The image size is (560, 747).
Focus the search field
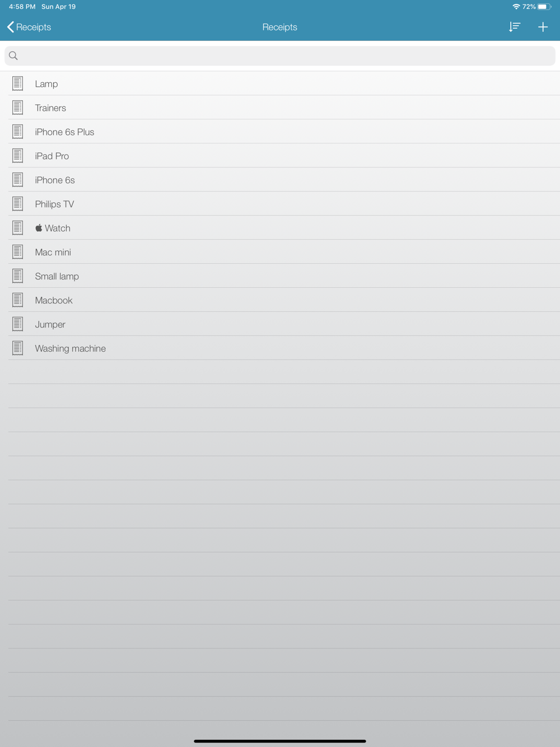[x=280, y=55]
